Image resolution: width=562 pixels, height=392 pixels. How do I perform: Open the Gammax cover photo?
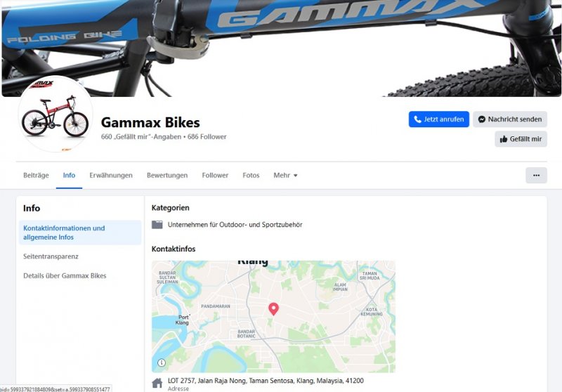point(281,48)
